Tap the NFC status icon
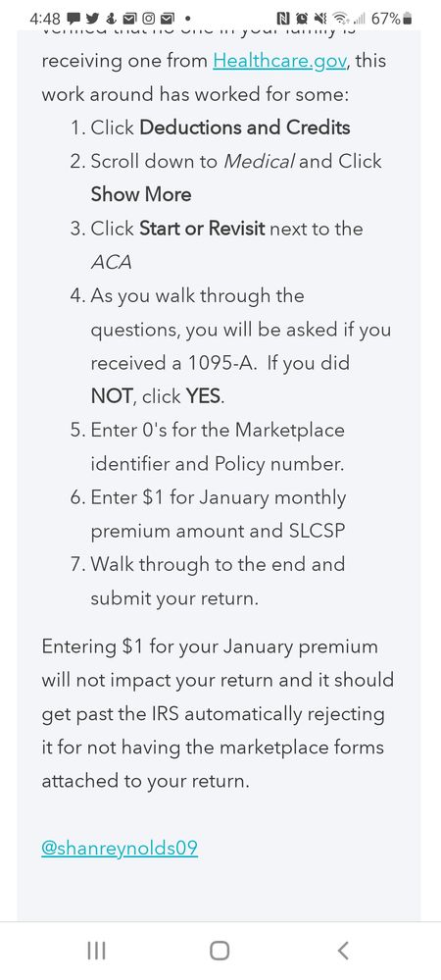The height and width of the screenshot is (980, 441). (283, 18)
